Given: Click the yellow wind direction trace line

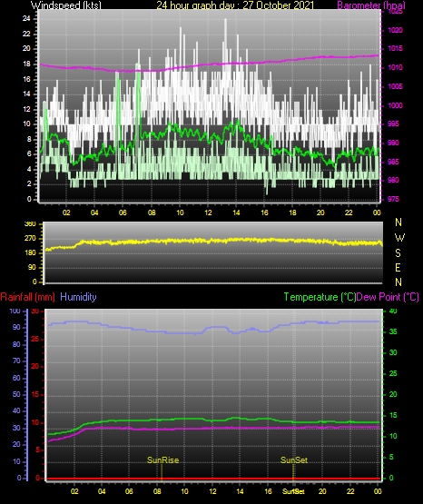Looking at the screenshot, I should (x=213, y=241).
